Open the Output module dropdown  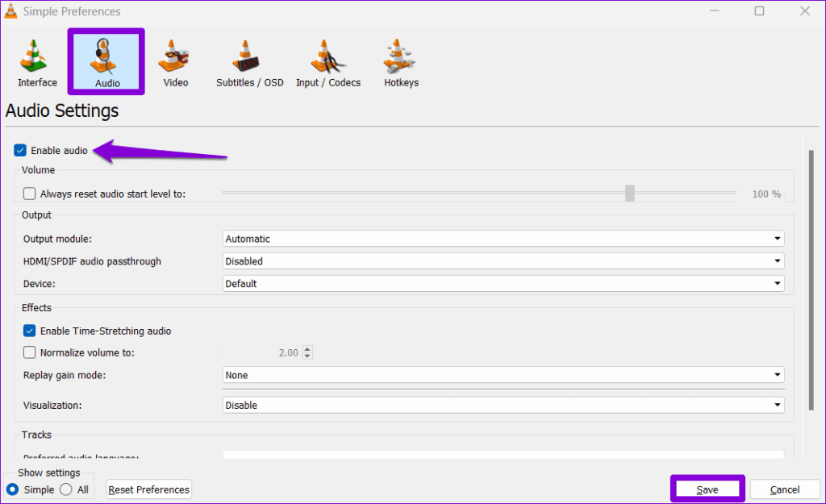(x=776, y=239)
